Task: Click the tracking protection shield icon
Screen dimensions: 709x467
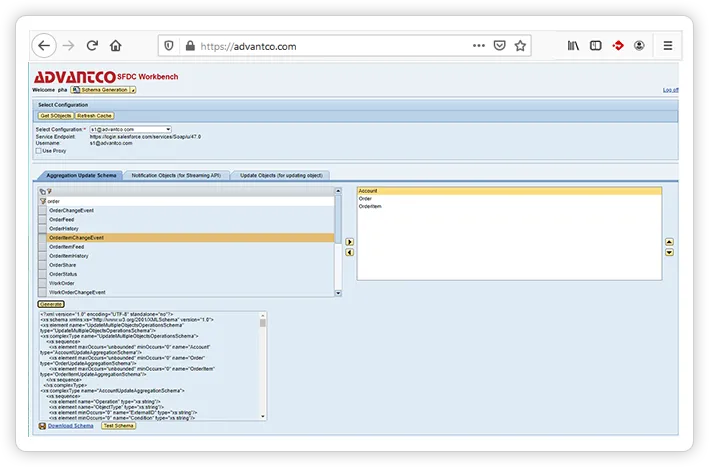Action: click(x=169, y=46)
